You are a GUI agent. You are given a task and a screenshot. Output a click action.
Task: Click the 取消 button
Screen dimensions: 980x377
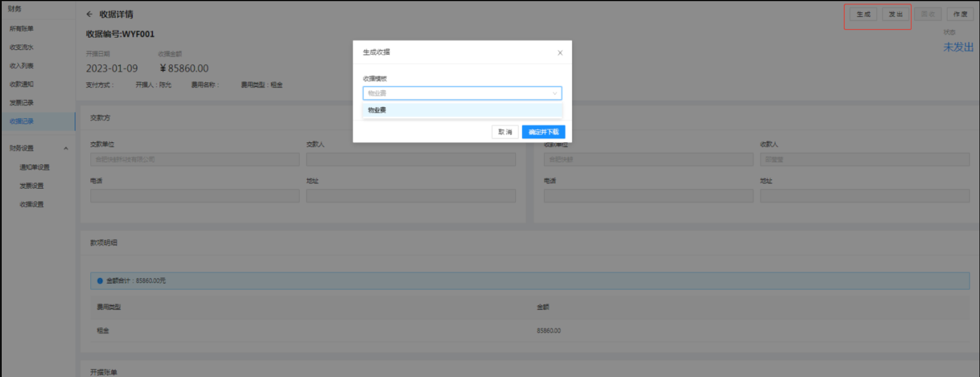point(504,132)
